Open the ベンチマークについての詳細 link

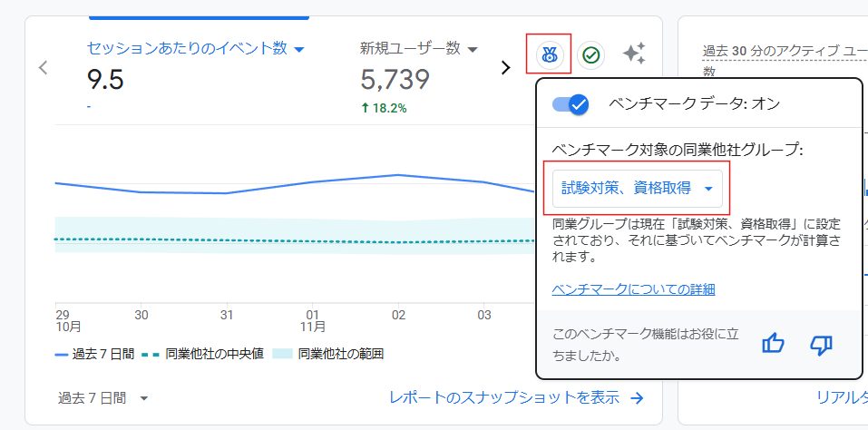(633, 289)
